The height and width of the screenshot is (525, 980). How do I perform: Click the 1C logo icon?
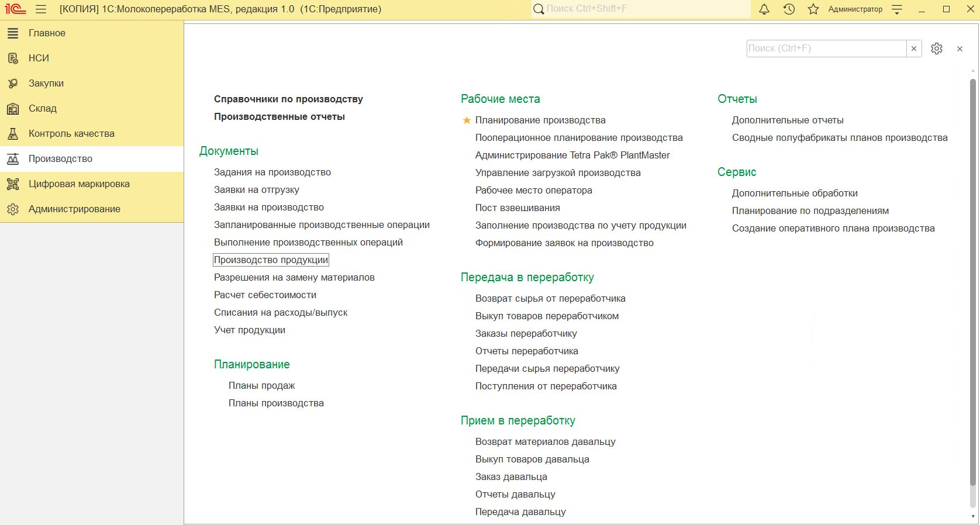[15, 9]
